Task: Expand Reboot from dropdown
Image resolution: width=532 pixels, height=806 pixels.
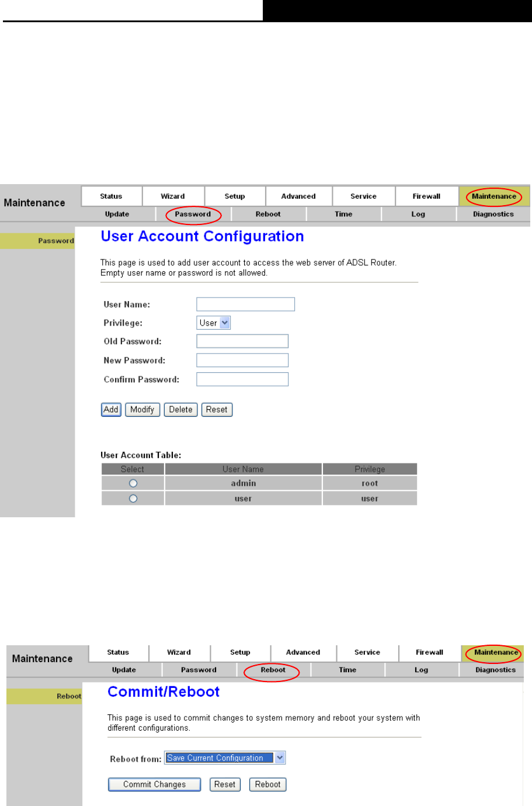Action: tap(225, 758)
